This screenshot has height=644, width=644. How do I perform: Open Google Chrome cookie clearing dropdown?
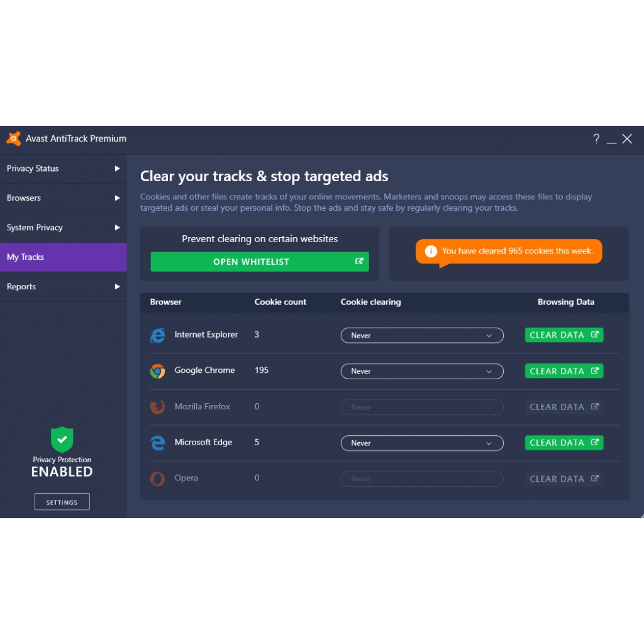point(422,372)
